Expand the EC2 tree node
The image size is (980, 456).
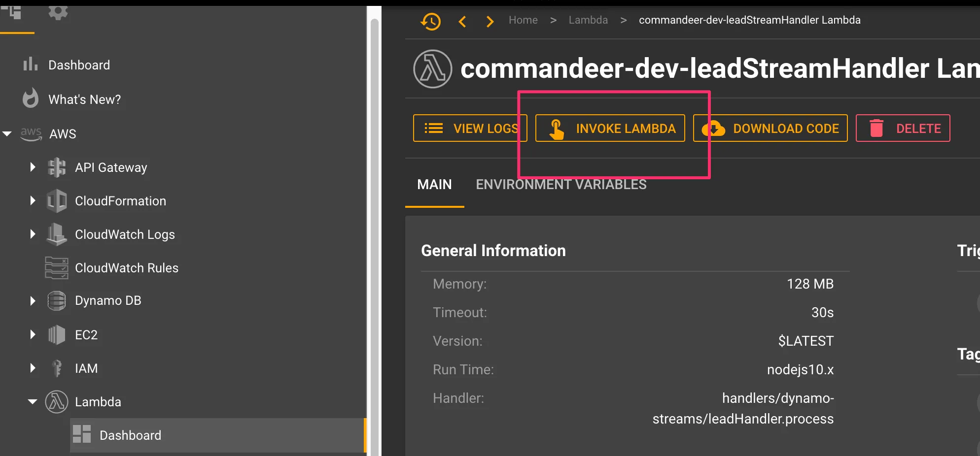point(33,334)
